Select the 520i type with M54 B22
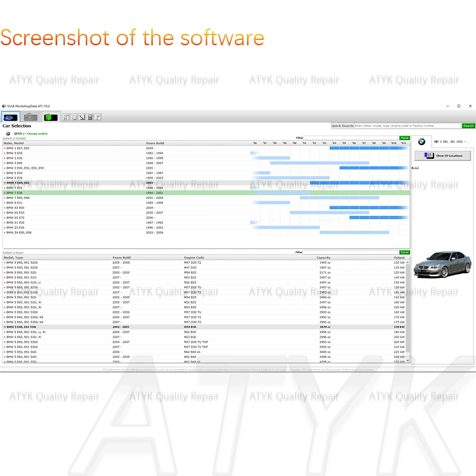Screen dimensions: 476x476 (x=204, y=273)
